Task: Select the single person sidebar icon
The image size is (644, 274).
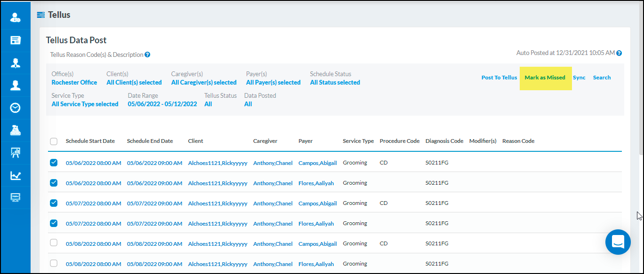Action: coord(16,85)
